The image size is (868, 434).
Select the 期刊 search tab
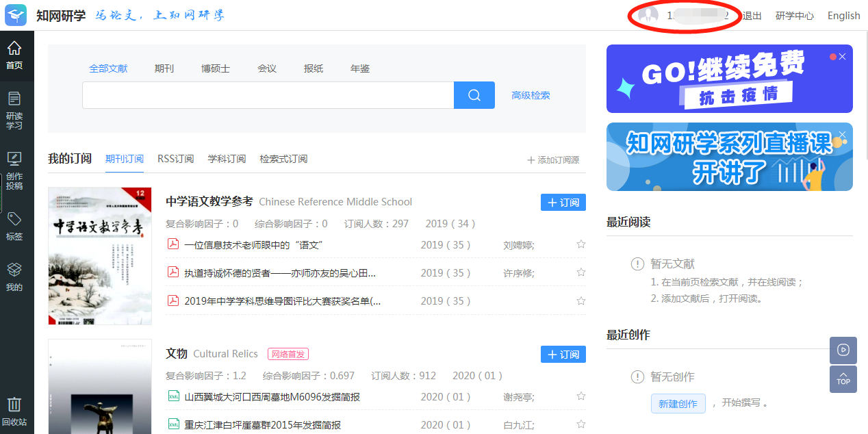[x=164, y=68]
